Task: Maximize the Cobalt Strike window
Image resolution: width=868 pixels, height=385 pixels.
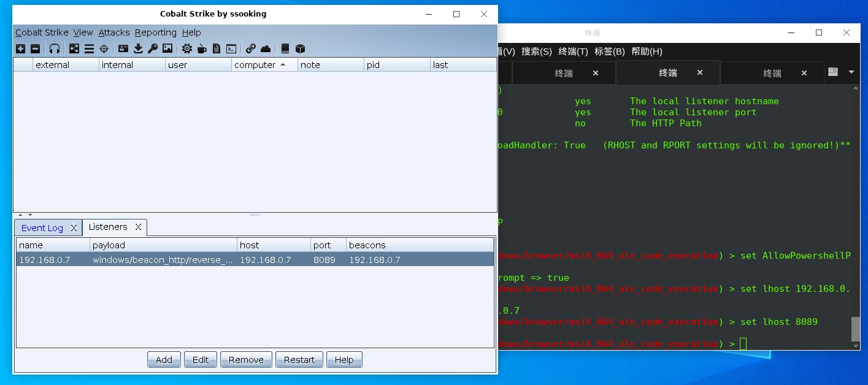Action: pyautogui.click(x=456, y=14)
